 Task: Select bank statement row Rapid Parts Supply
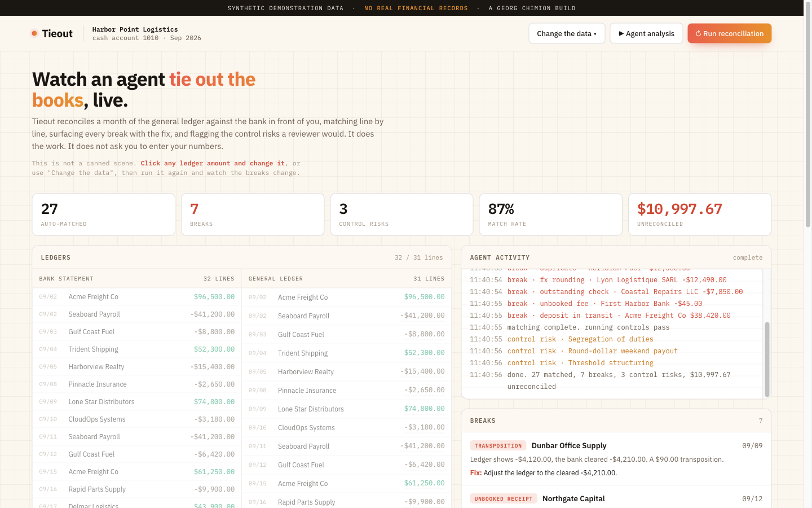click(x=137, y=489)
